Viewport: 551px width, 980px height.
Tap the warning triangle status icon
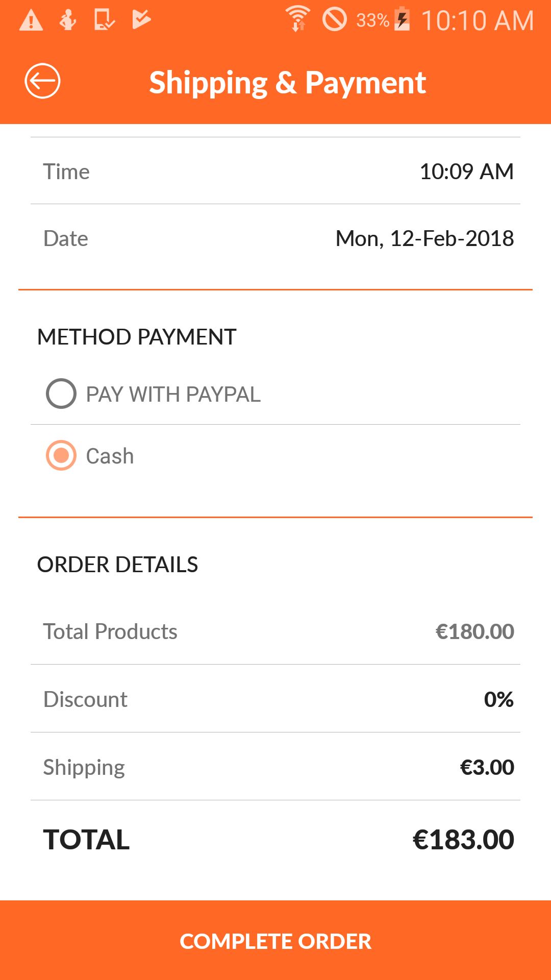coord(31,21)
